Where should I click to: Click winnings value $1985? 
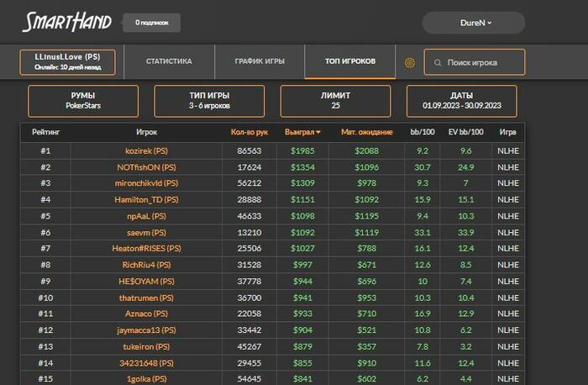click(x=302, y=150)
